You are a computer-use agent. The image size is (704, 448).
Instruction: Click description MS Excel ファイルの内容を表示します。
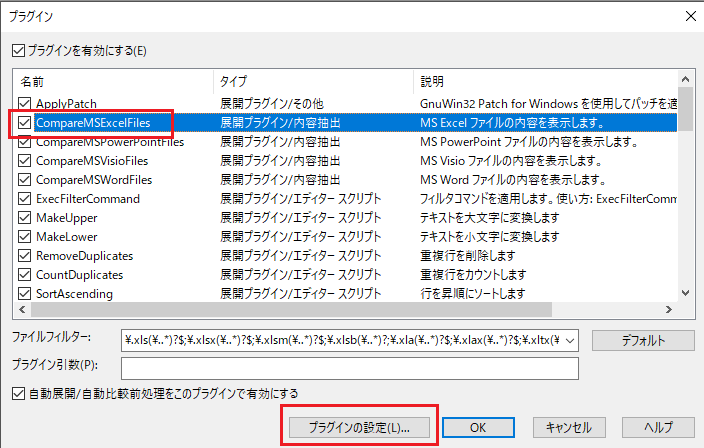pos(512,123)
